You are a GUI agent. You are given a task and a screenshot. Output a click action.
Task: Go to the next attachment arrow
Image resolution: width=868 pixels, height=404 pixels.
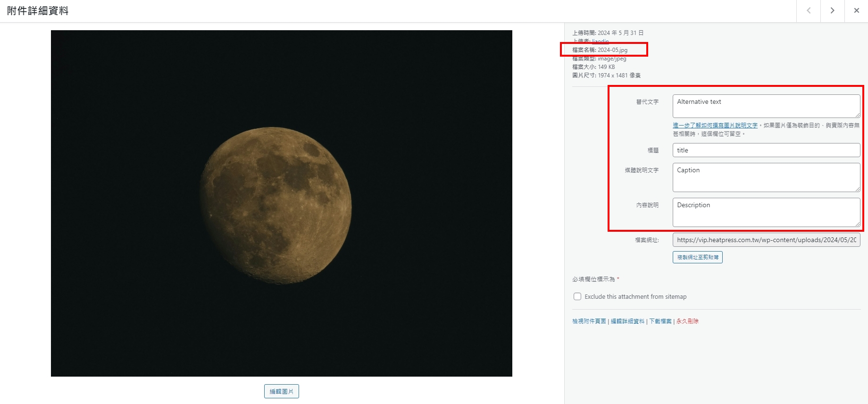coord(833,11)
